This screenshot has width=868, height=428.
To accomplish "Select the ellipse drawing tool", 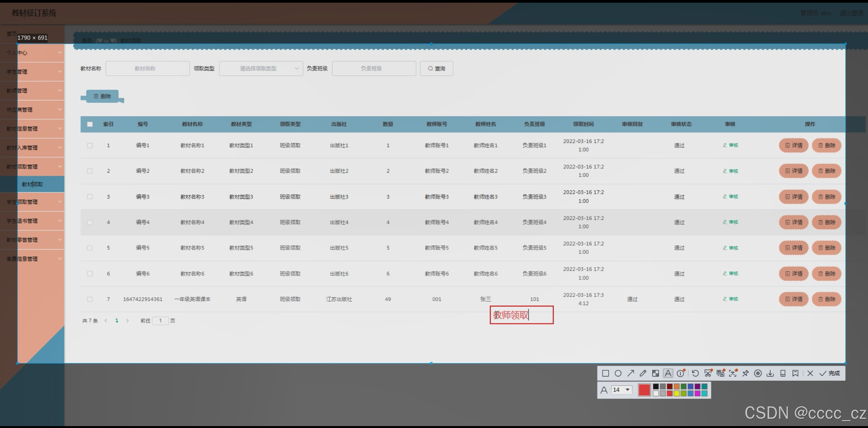I will click(x=618, y=373).
